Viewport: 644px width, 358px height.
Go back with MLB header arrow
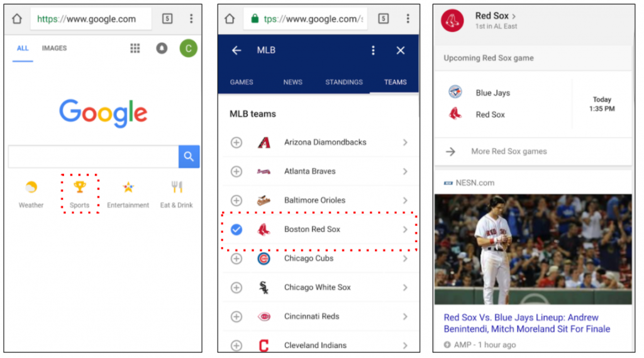pyautogui.click(x=236, y=50)
